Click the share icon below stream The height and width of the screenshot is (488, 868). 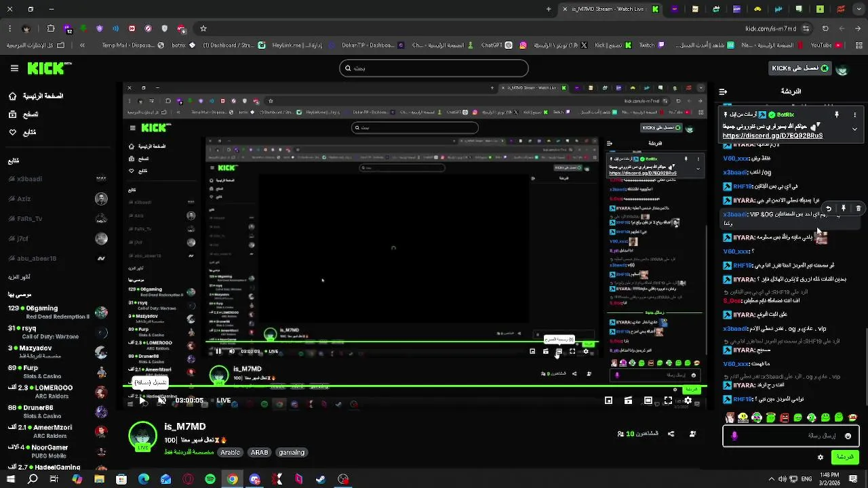point(671,434)
